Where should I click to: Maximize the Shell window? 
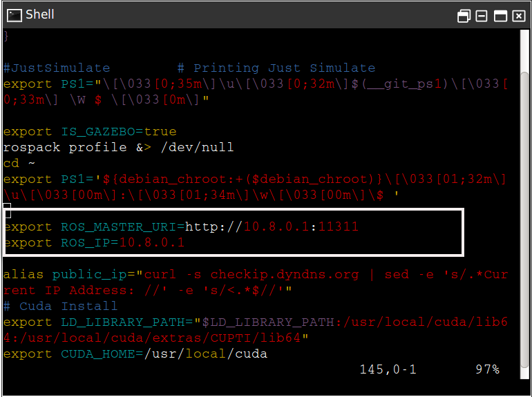pos(500,16)
